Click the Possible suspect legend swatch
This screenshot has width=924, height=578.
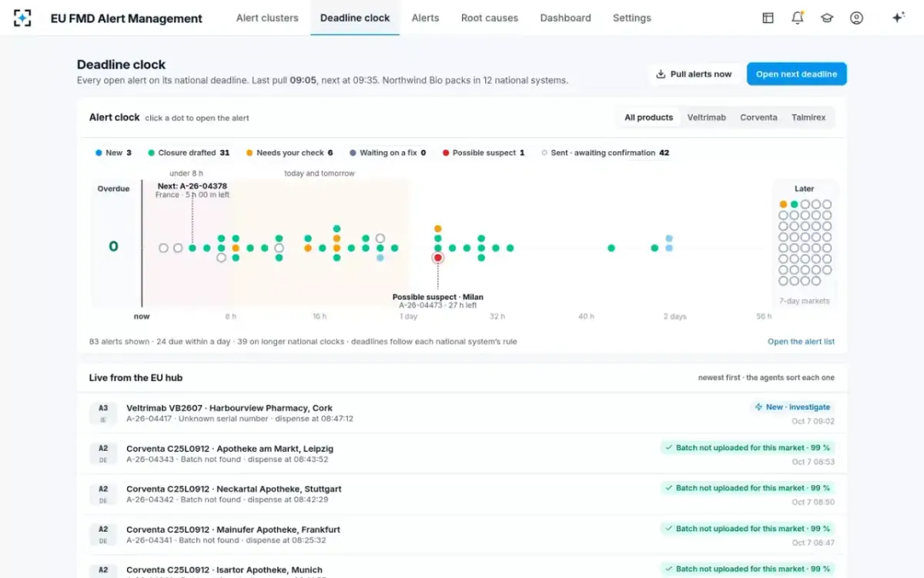click(446, 153)
